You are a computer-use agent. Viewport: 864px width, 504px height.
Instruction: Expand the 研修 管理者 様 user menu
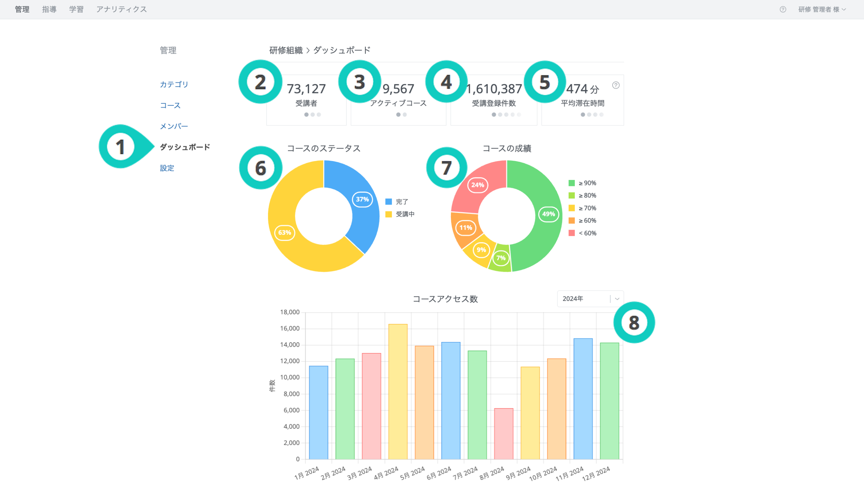tap(821, 9)
